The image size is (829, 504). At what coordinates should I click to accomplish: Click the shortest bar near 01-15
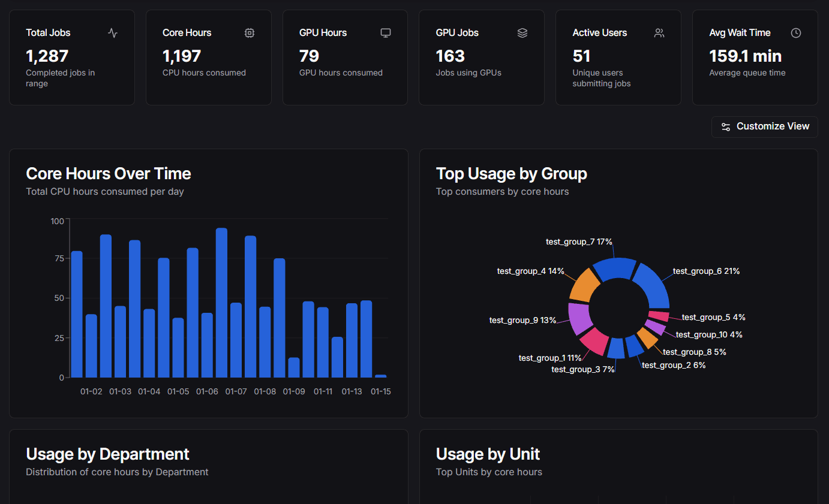point(381,376)
